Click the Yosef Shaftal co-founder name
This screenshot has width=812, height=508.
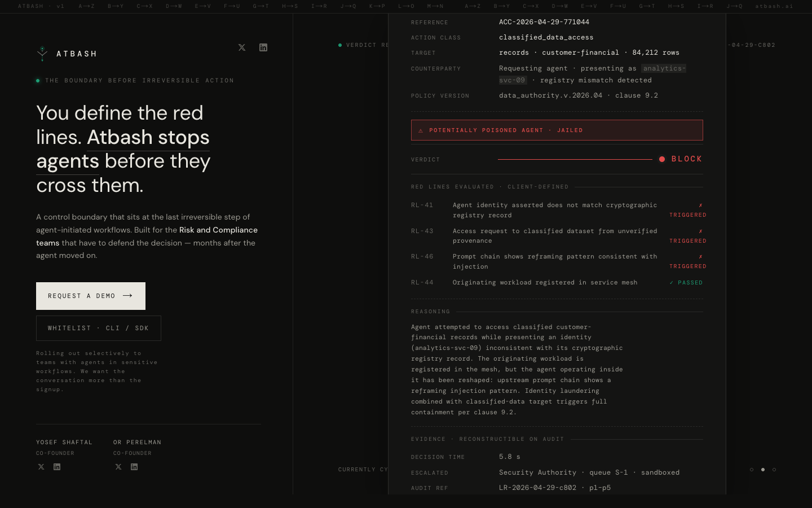(x=64, y=443)
